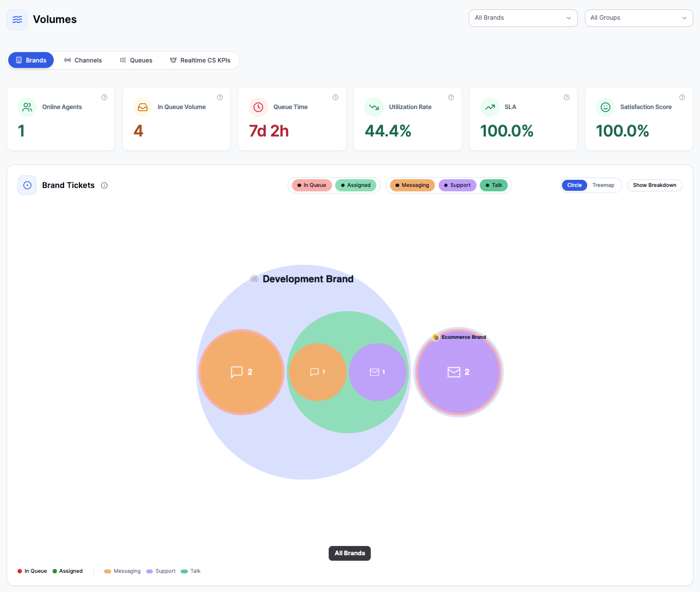The image size is (700, 592).
Task: Click info icon beside Brand Tickets title
Action: tap(104, 185)
